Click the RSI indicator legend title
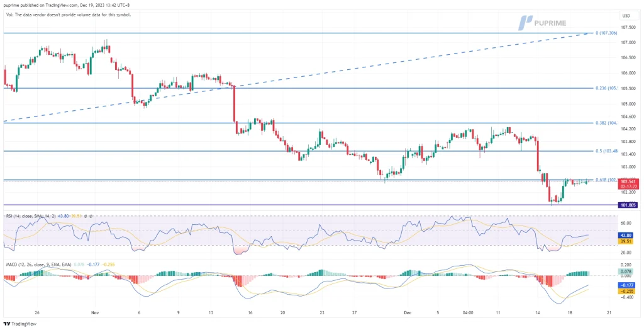 coord(31,216)
